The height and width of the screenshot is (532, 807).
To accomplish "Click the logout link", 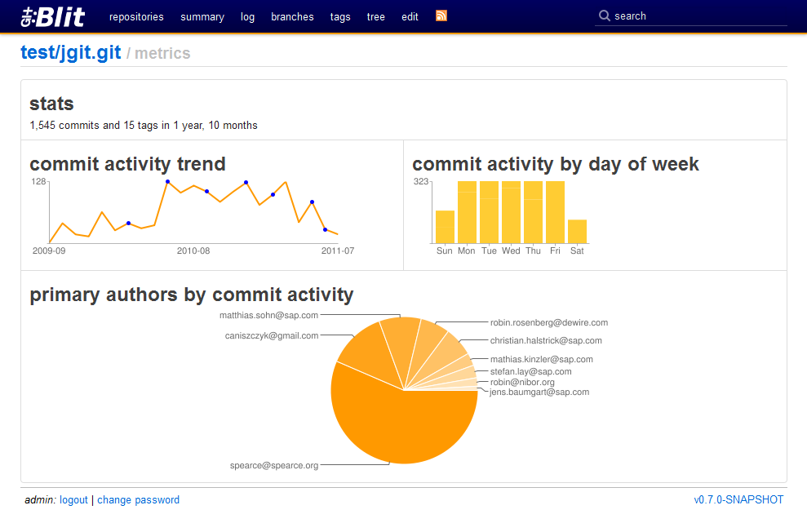I will pyautogui.click(x=73, y=500).
